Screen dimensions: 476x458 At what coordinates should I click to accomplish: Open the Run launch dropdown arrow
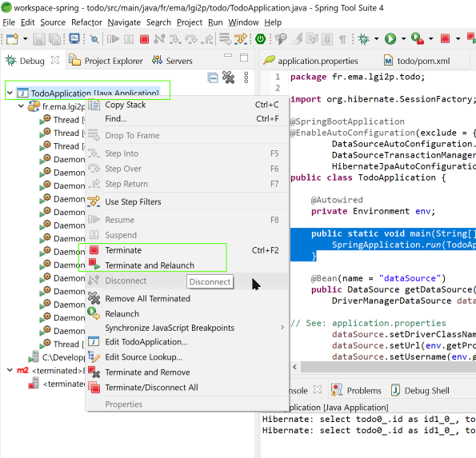point(403,39)
